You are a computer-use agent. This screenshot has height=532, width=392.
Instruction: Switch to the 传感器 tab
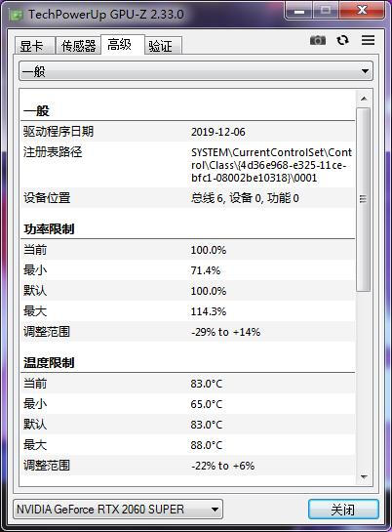78,46
